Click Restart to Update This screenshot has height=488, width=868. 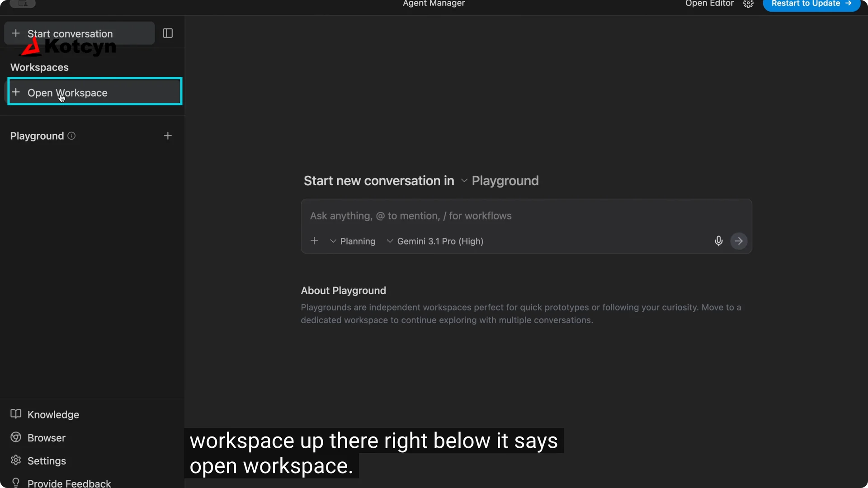[x=811, y=4]
